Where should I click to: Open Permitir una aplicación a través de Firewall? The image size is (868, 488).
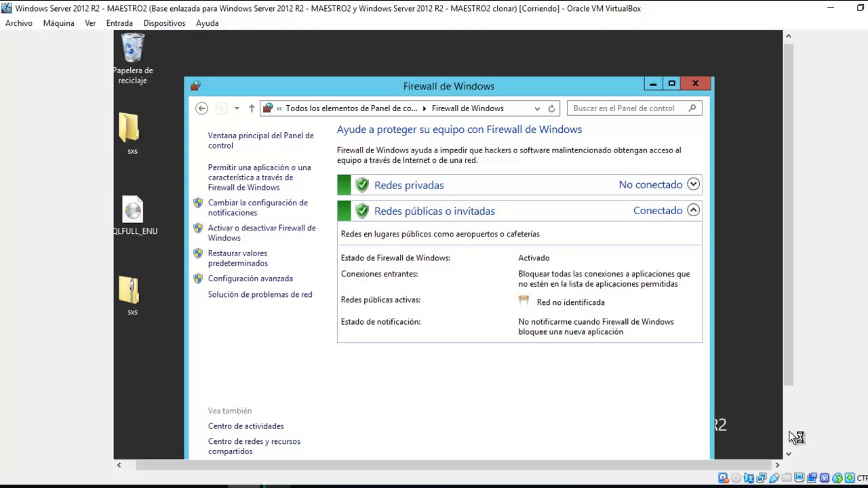click(x=260, y=178)
